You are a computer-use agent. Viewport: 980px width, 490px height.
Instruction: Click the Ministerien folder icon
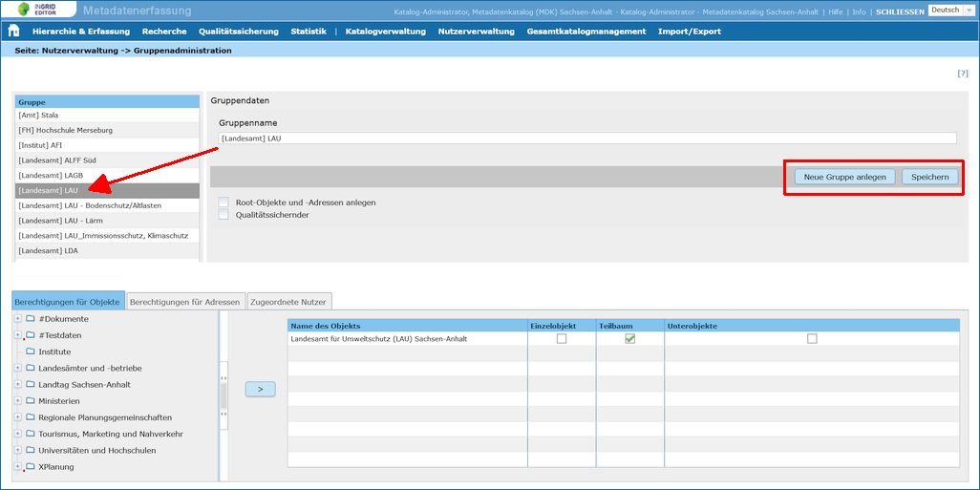click(30, 400)
